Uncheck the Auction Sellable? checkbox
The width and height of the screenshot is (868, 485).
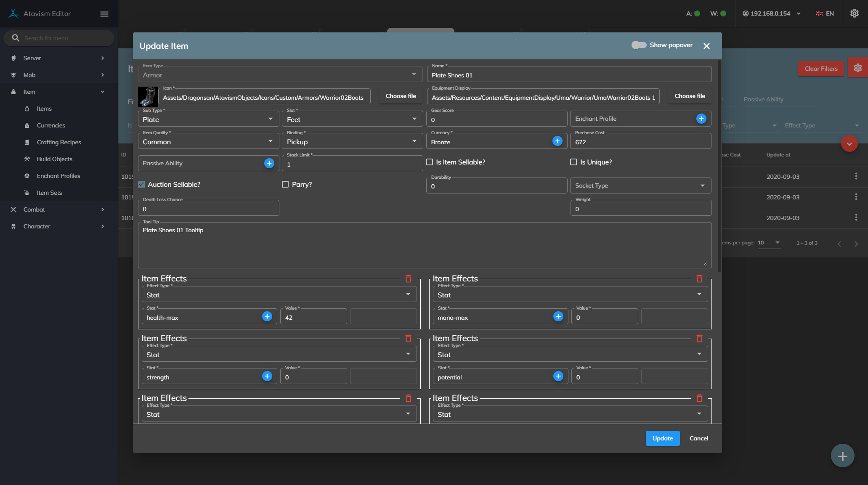point(142,184)
